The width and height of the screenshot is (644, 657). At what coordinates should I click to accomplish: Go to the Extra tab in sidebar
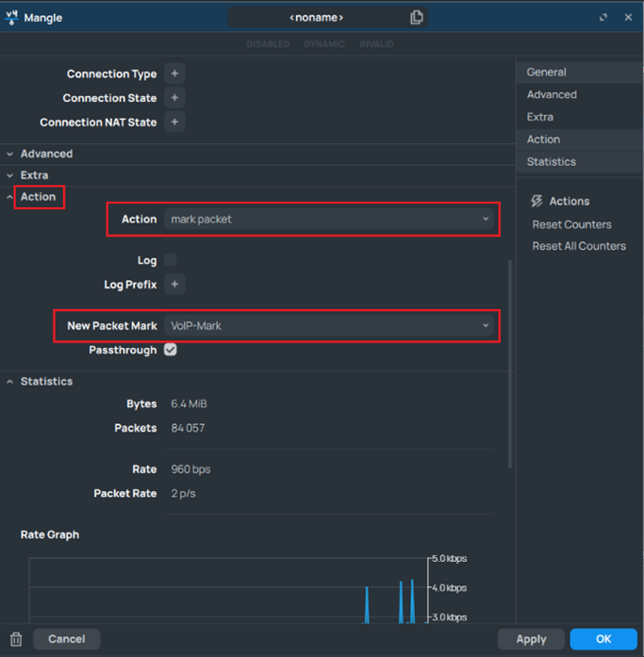540,117
